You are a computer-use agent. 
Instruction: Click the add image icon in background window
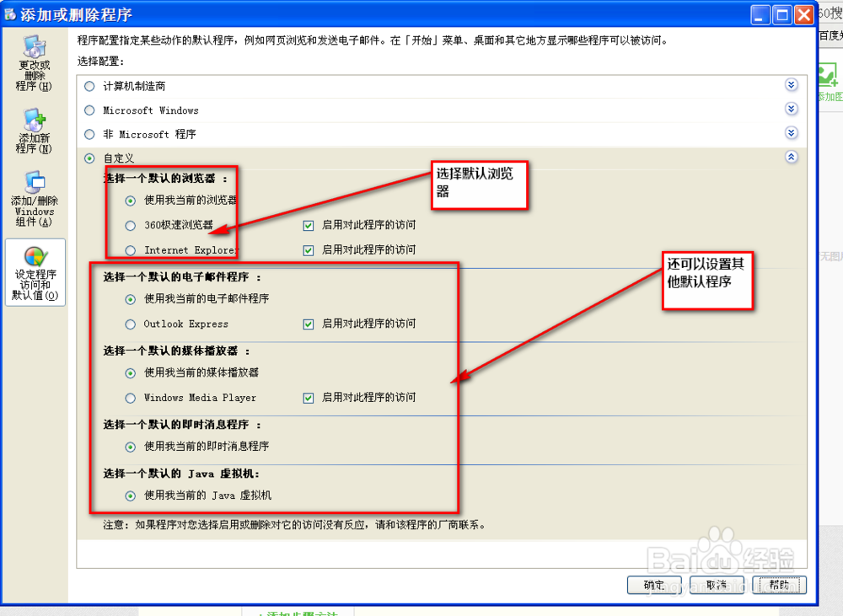(828, 75)
